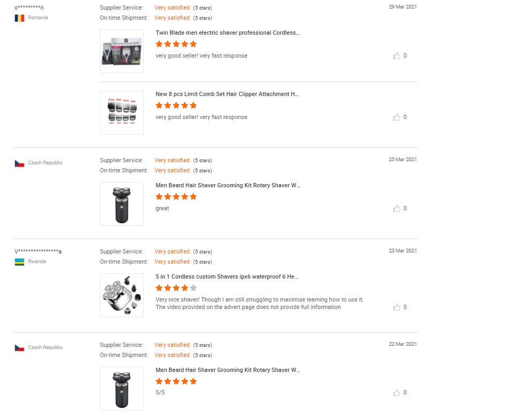Click thumbs-up on the Rwanda shaver review

point(396,307)
